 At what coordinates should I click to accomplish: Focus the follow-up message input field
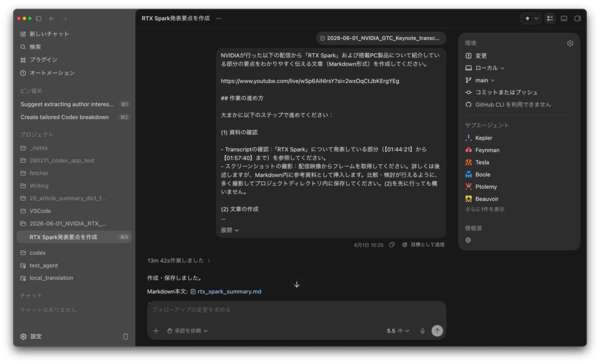click(x=297, y=309)
